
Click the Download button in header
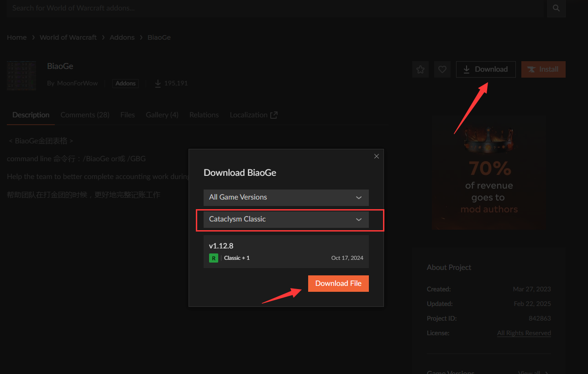point(486,69)
